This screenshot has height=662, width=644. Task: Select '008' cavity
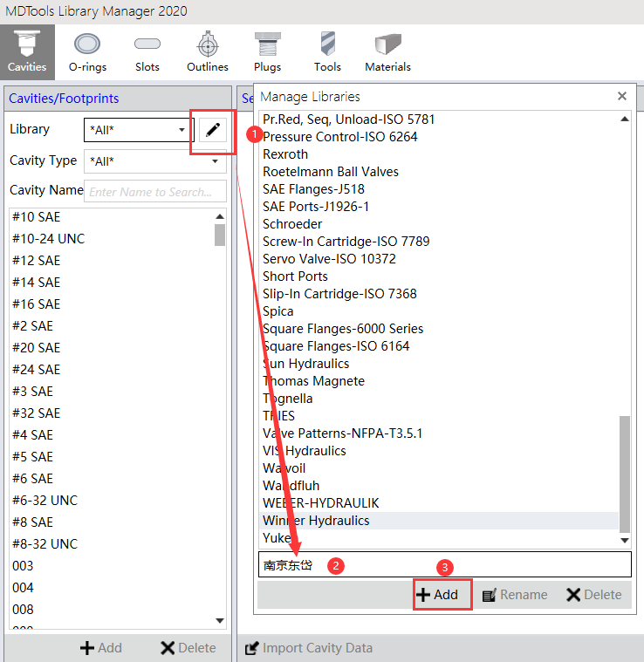23,609
